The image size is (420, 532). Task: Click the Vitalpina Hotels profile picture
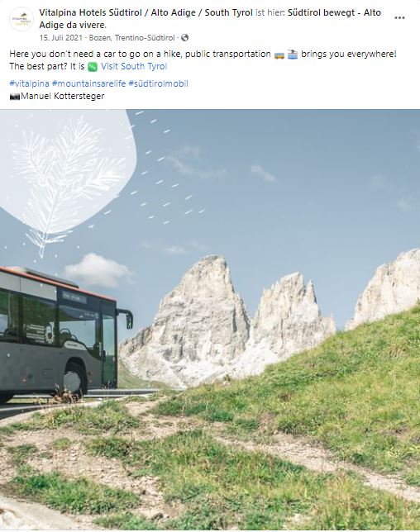click(x=21, y=19)
